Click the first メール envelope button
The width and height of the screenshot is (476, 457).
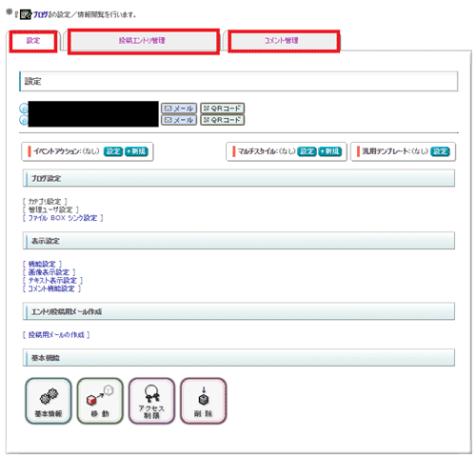tap(179, 109)
